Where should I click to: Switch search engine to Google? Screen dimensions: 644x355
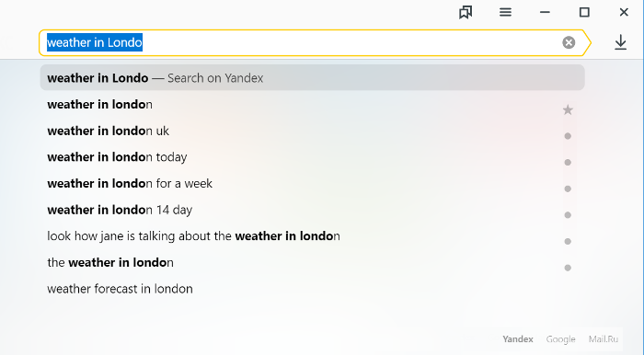click(x=560, y=339)
